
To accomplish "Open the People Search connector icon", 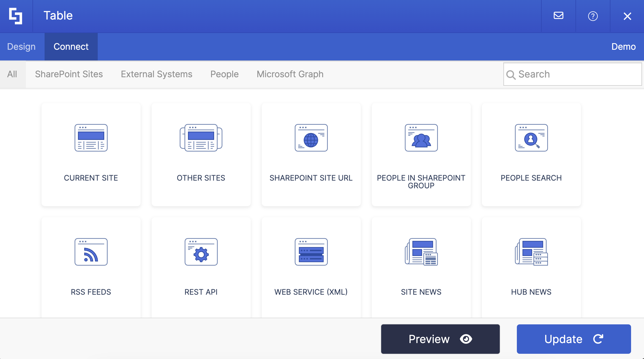I will tap(531, 138).
